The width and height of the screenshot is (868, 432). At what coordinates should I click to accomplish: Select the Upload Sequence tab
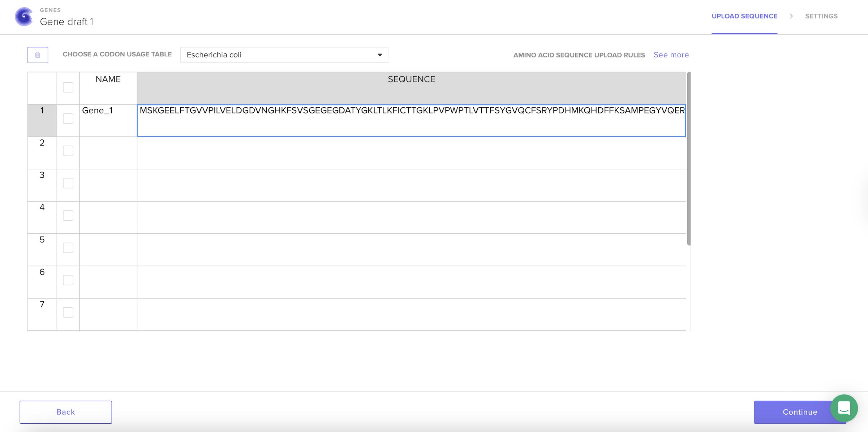[x=744, y=16]
